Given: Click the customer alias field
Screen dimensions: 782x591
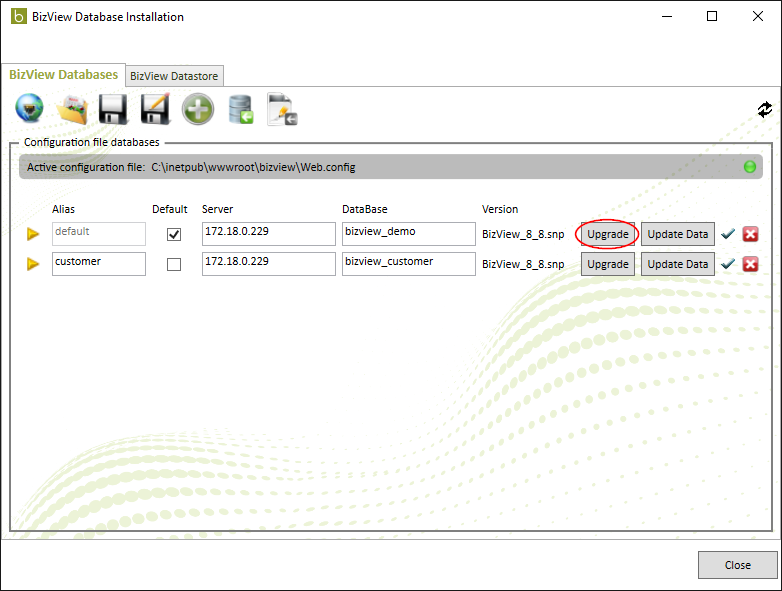Looking at the screenshot, I should 99,264.
